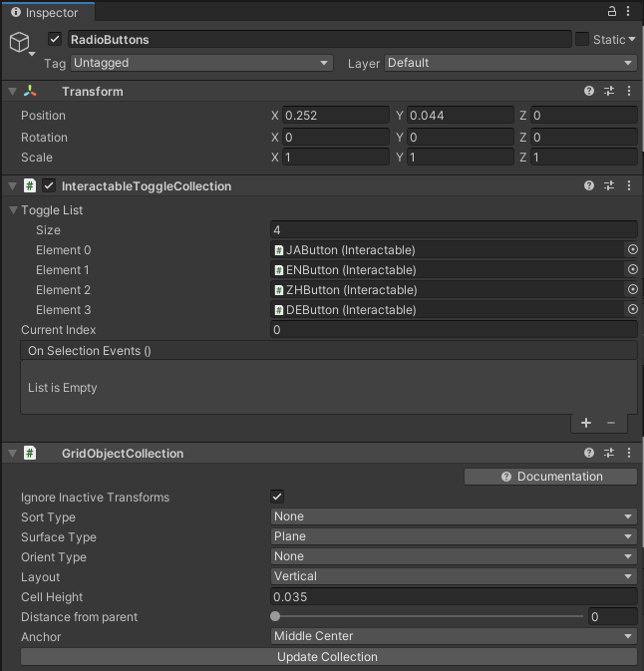Open Transform component help reference
The image size is (644, 671).
point(589,91)
